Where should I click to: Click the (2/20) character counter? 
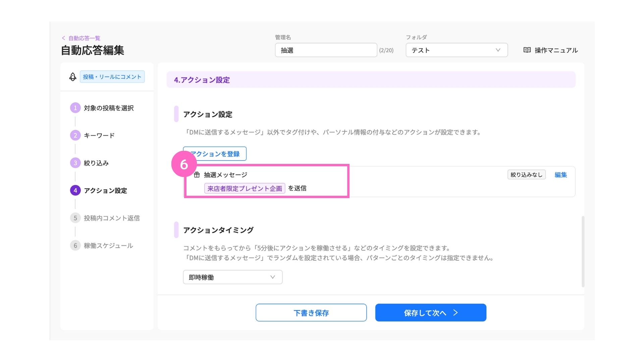[x=386, y=50]
